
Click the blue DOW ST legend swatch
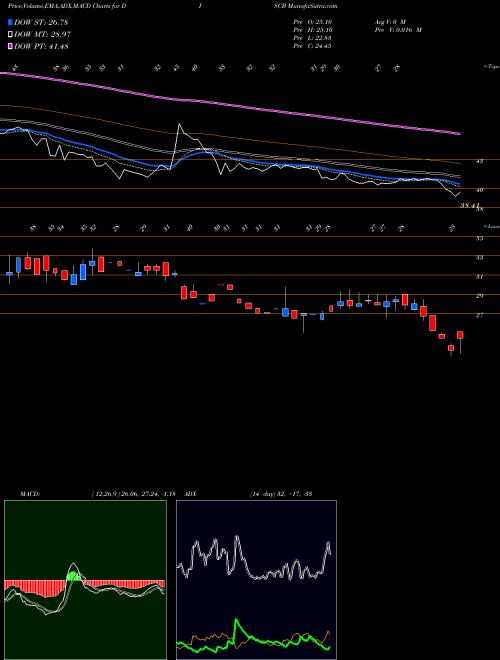[10, 22]
